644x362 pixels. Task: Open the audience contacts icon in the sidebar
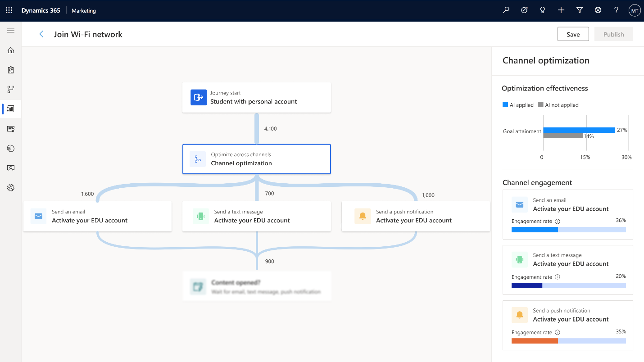[10, 167]
